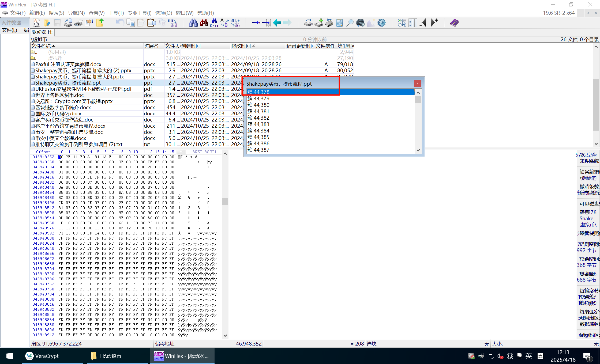Click the Copy block toolbar icon
600x364 pixels.
tap(130, 23)
